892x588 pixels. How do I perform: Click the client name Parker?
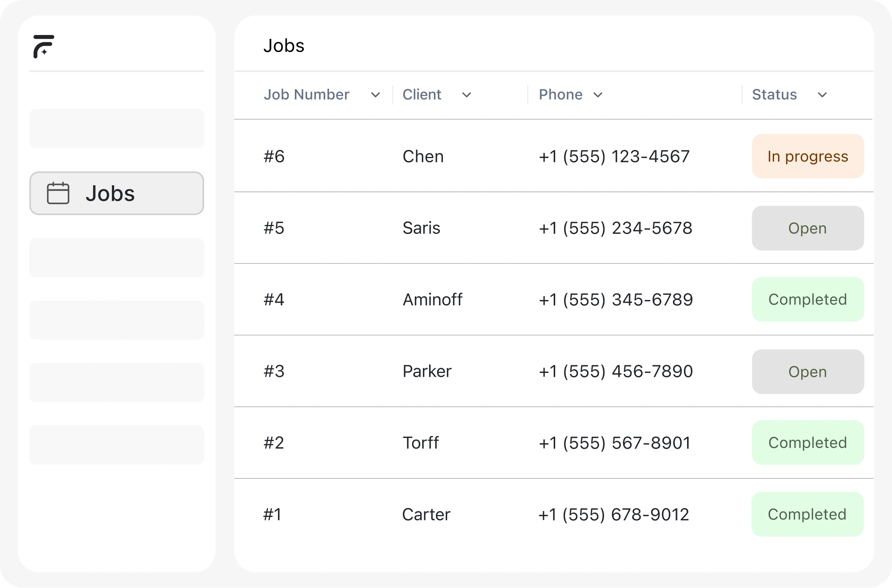click(x=427, y=371)
